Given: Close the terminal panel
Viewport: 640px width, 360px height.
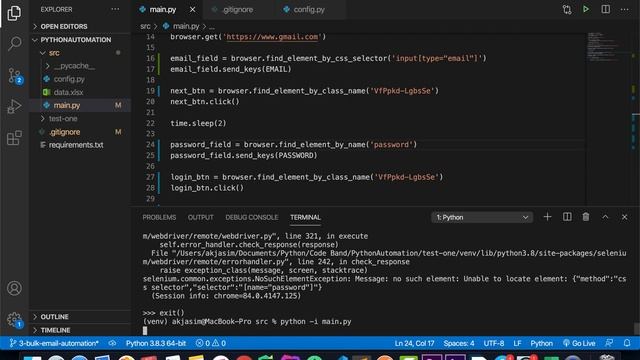Looking at the screenshot, I should tap(624, 217).
